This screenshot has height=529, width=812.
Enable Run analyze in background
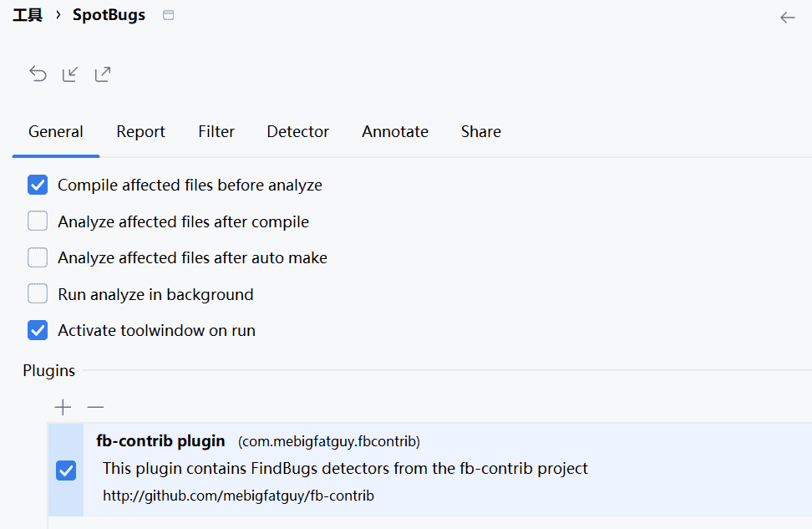point(38,294)
